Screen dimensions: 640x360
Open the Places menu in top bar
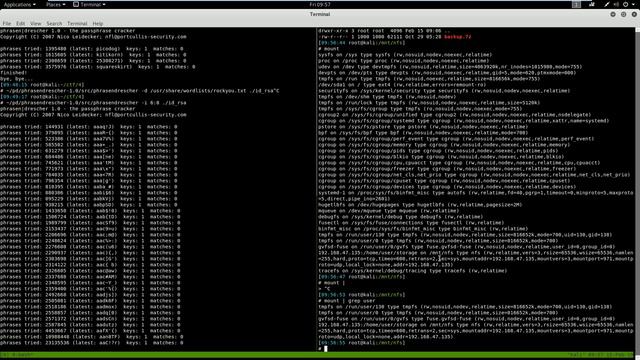click(56, 4)
